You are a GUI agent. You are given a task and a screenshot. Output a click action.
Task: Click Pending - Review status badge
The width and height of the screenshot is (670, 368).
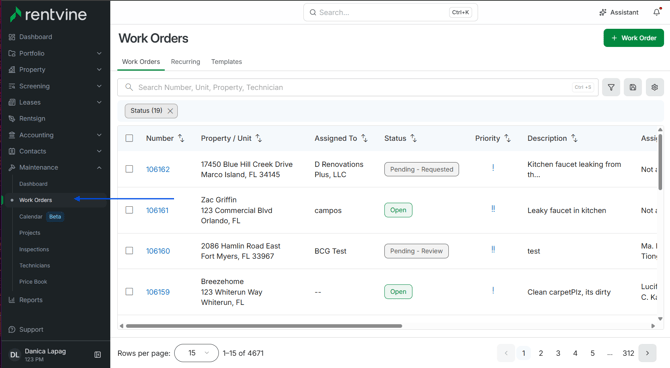416,251
